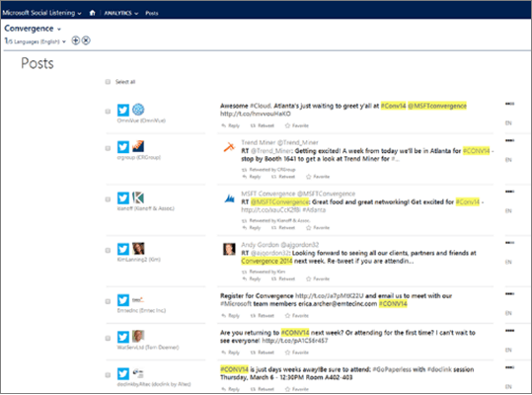Open more options for the doclink post
Screen dimensions: 532x395
[509, 367]
